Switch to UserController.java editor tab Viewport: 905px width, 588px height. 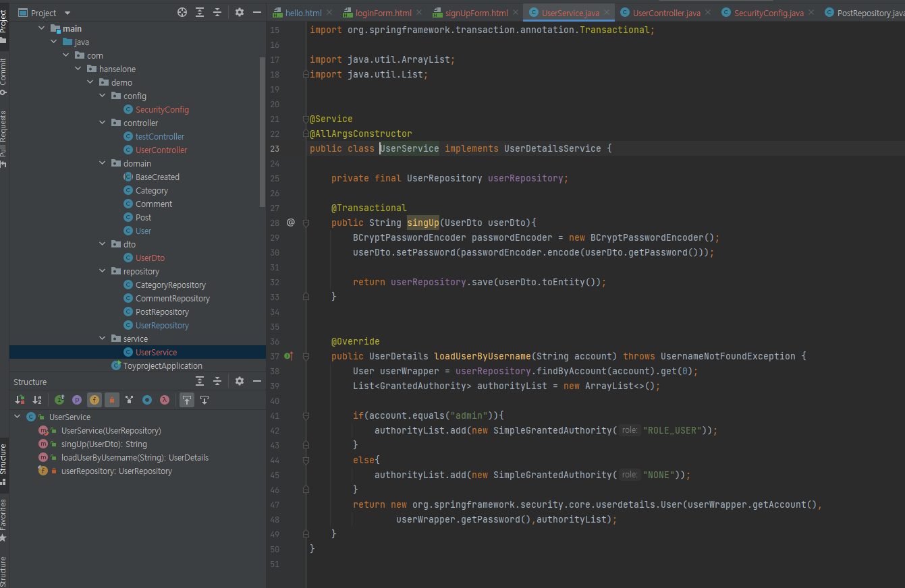pos(667,13)
